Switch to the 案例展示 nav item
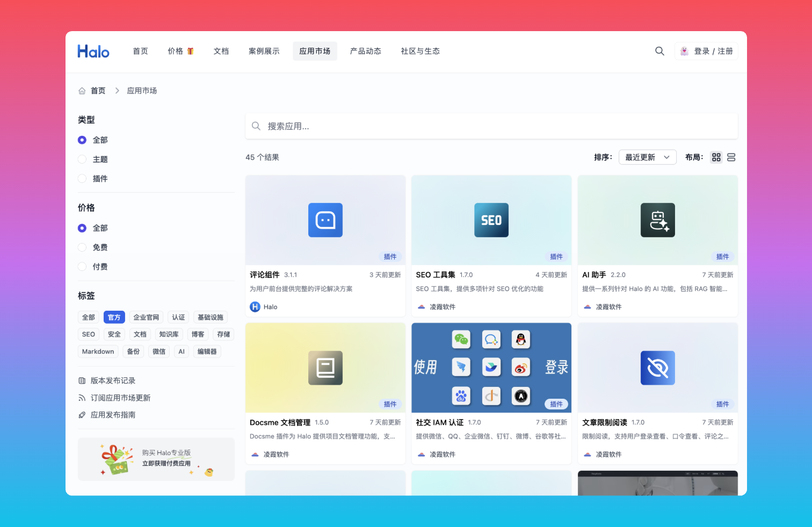The image size is (812, 527). pyautogui.click(x=264, y=50)
